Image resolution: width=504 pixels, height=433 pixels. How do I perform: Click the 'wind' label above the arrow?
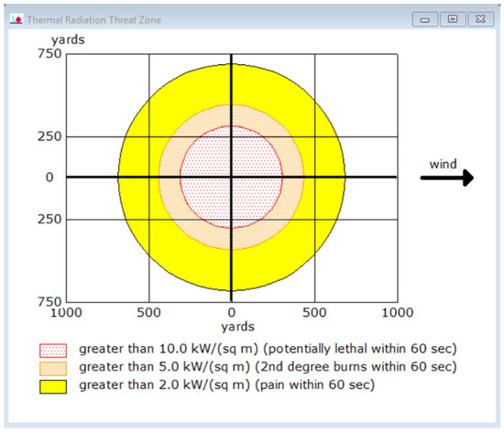tap(443, 164)
